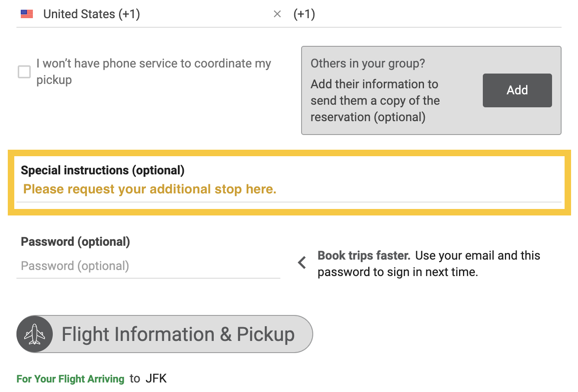This screenshot has width=578, height=392.
Task: Clear the selected country code with X
Action: [x=277, y=14]
